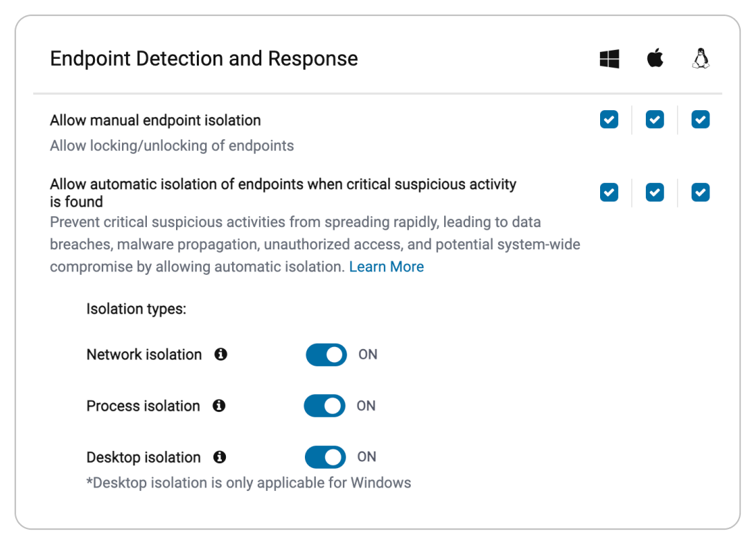The height and width of the screenshot is (545, 756).
Task: Uncheck automatic isolation checkbox for Windows
Action: 609,193
